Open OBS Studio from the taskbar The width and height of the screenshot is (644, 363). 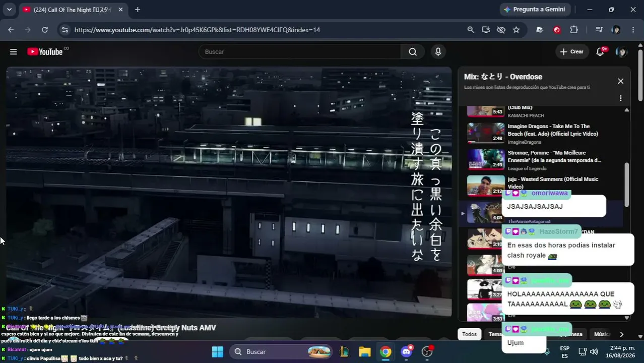point(427,351)
